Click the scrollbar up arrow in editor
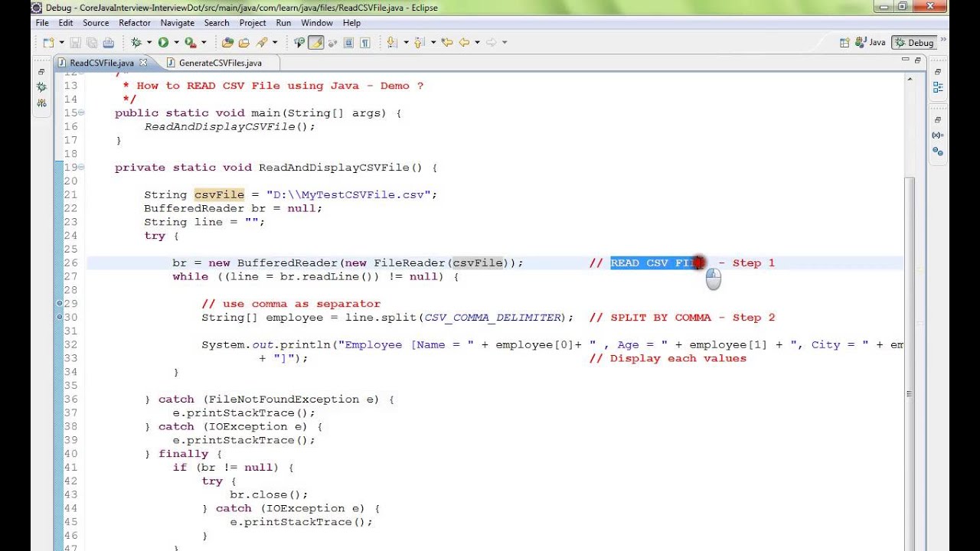The width and height of the screenshot is (980, 551). tap(910, 79)
